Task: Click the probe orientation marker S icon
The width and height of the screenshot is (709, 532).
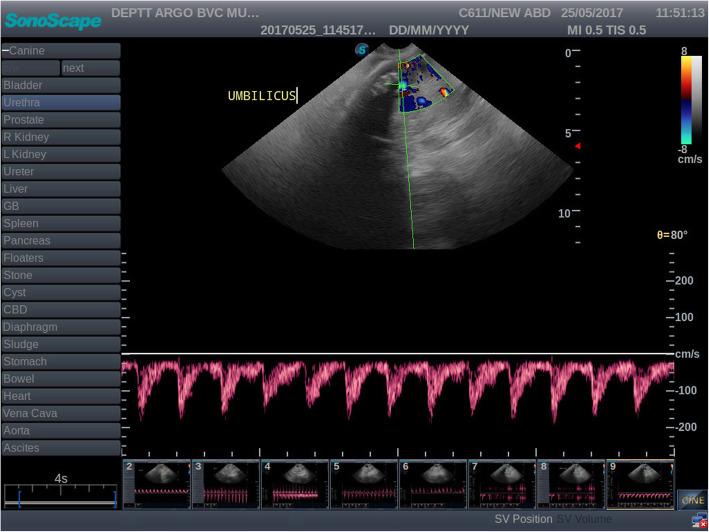Action: tap(360, 48)
